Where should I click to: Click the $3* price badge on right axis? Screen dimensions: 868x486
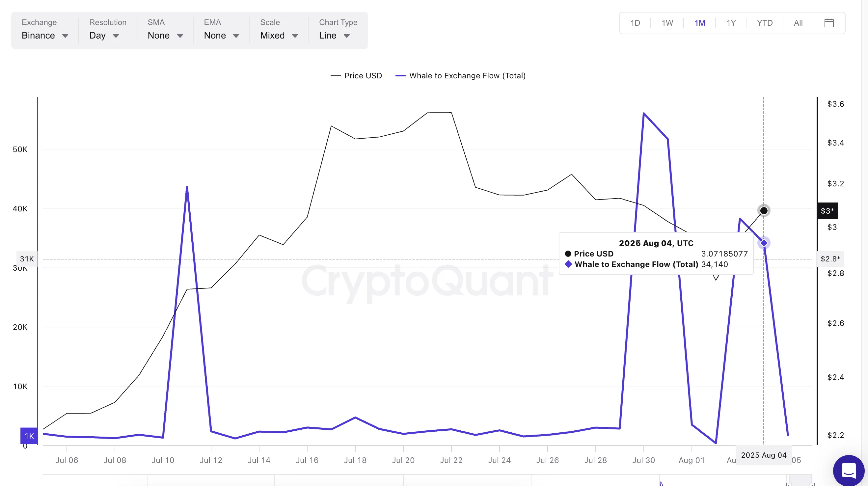(x=827, y=210)
